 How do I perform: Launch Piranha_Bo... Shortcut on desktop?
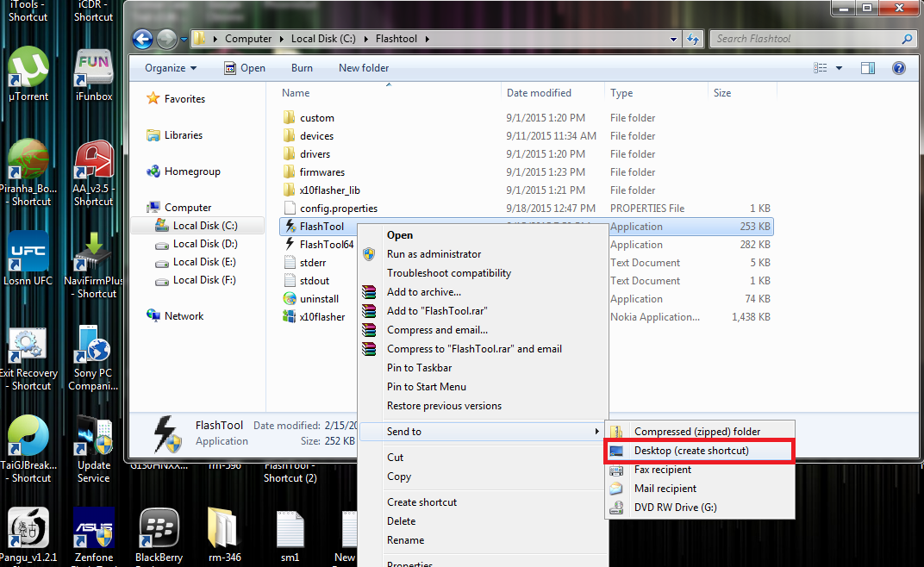tap(28, 172)
